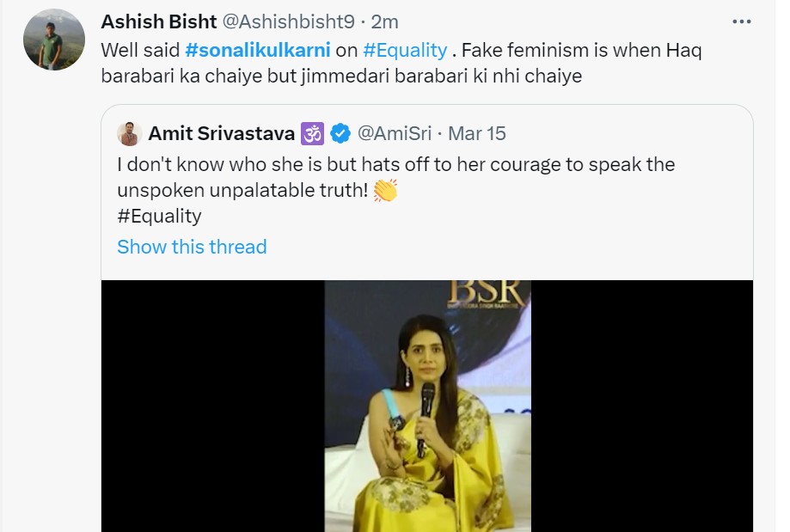Open the Amit Srivastava display name
Image resolution: width=790 pixels, height=532 pixels.
[x=222, y=133]
